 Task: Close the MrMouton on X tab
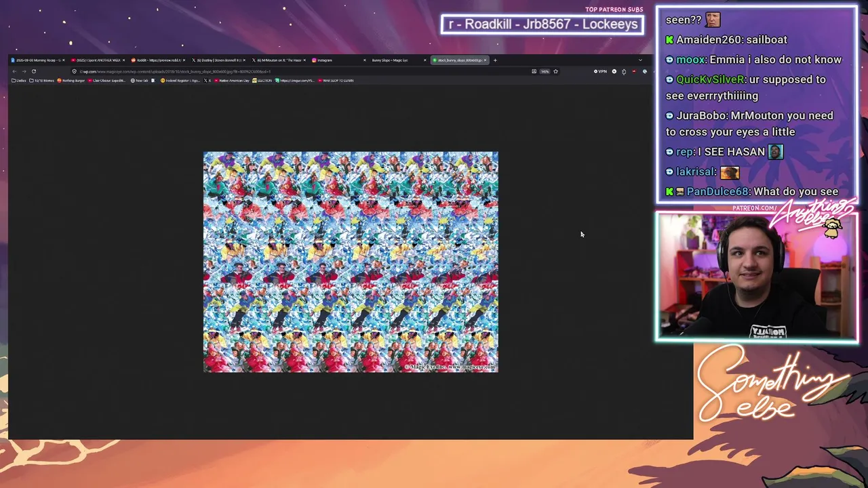(304, 60)
